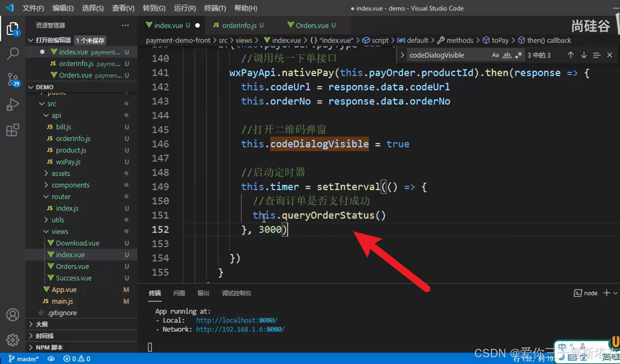The width and height of the screenshot is (620, 364).
Task: Toggle regular expression in find widget
Action: click(518, 55)
